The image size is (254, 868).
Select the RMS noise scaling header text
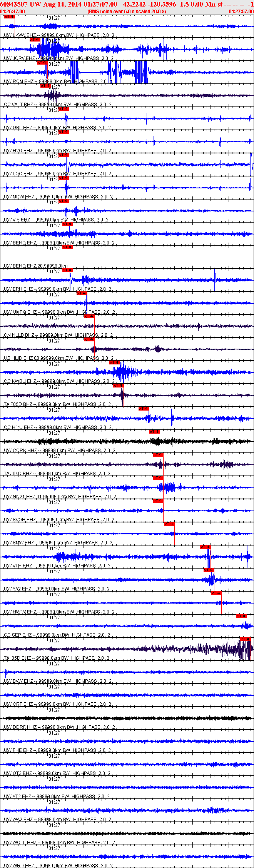pyautogui.click(x=127, y=12)
